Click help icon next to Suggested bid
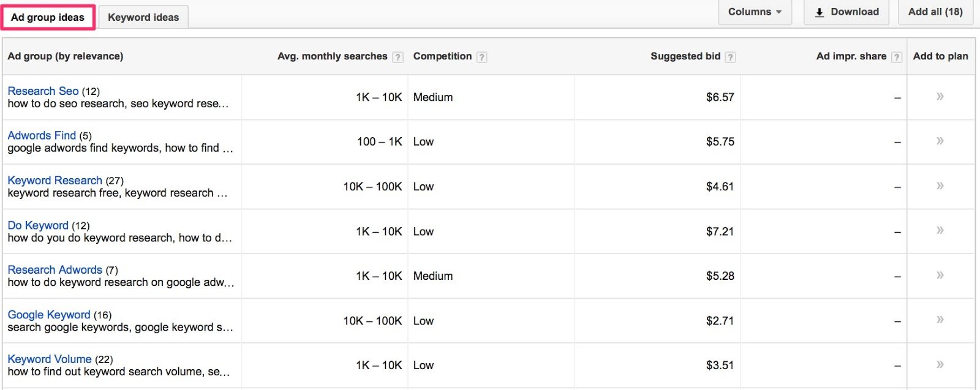The width and height of the screenshot is (980, 390). tap(730, 57)
